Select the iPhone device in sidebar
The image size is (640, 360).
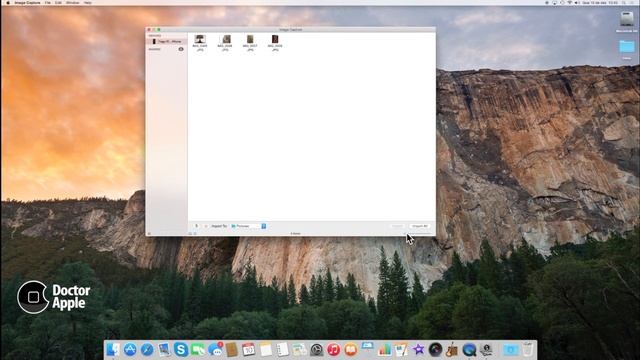(167, 41)
